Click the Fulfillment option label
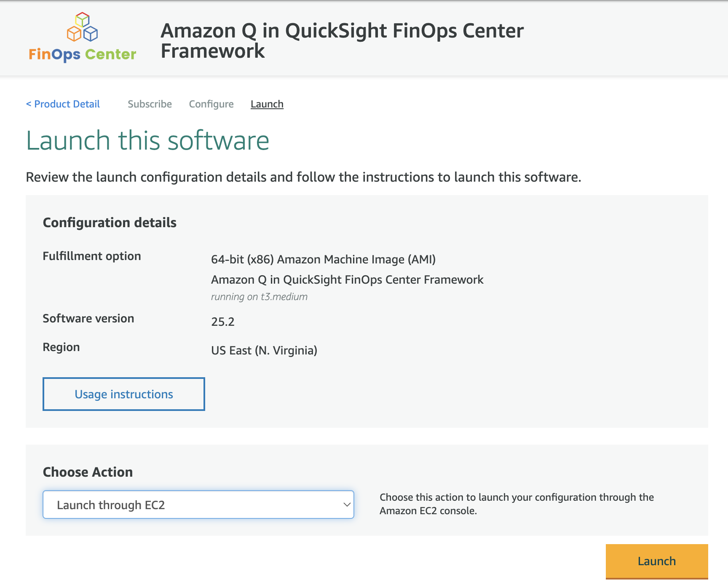Screen dimensions: 728x585 coord(92,256)
